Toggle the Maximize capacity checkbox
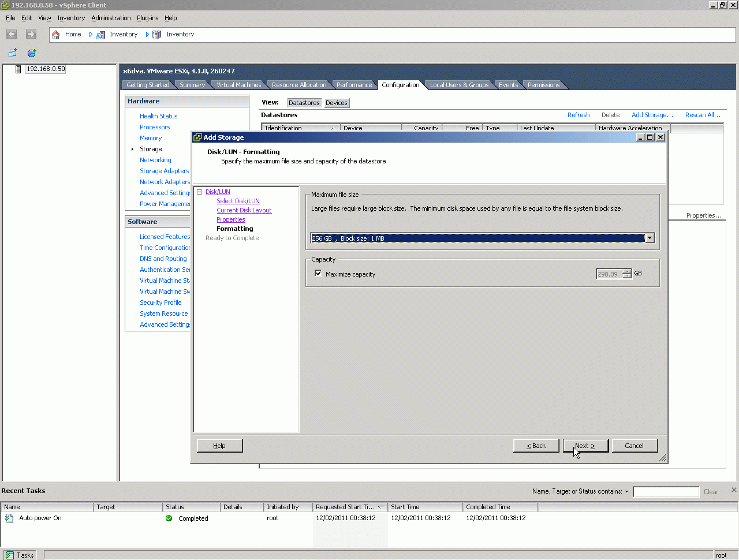This screenshot has width=739, height=560. [x=318, y=274]
